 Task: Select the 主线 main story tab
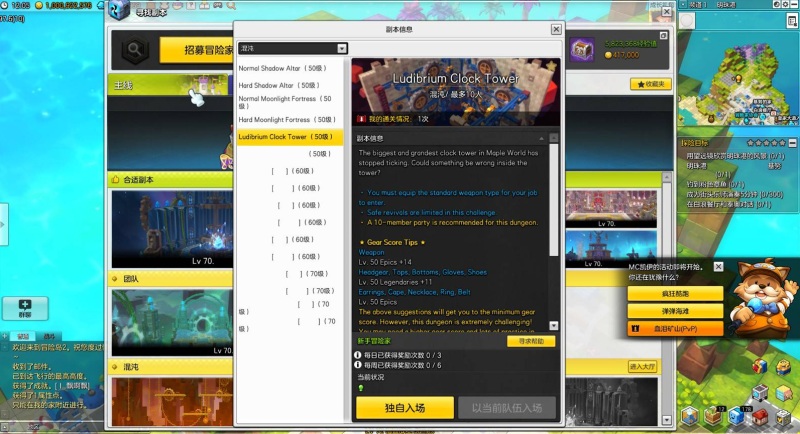[x=168, y=85]
